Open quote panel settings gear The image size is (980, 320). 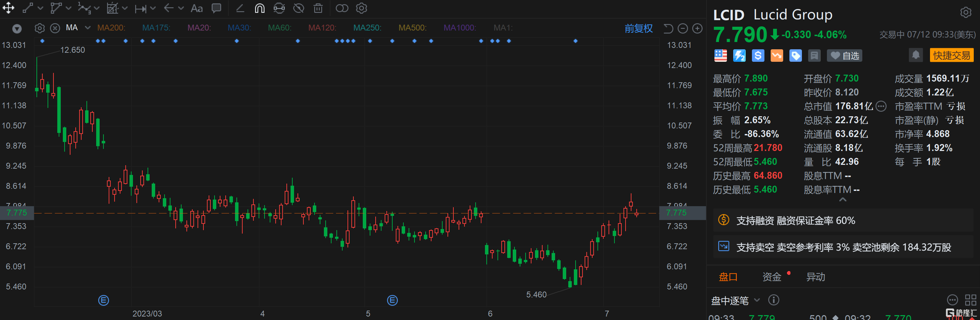[x=965, y=13]
